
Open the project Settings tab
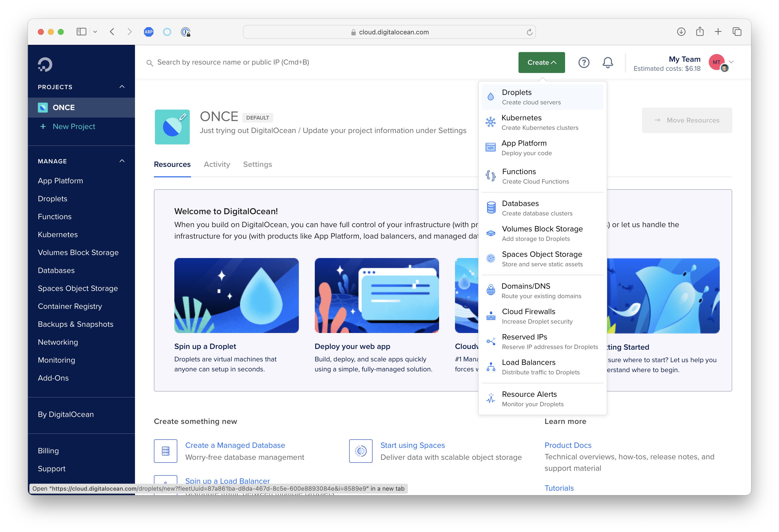(x=258, y=164)
